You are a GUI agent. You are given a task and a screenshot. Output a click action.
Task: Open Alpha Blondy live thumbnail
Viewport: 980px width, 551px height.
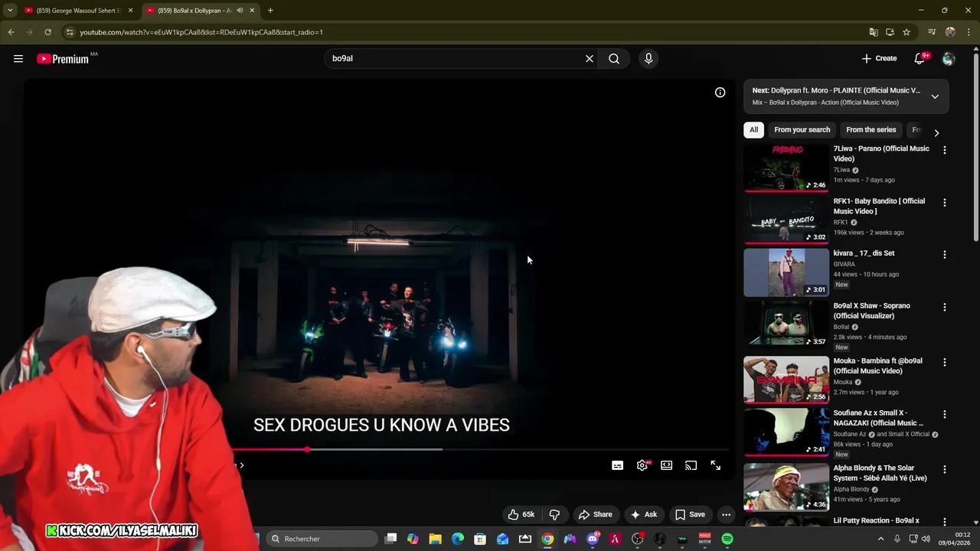(786, 487)
